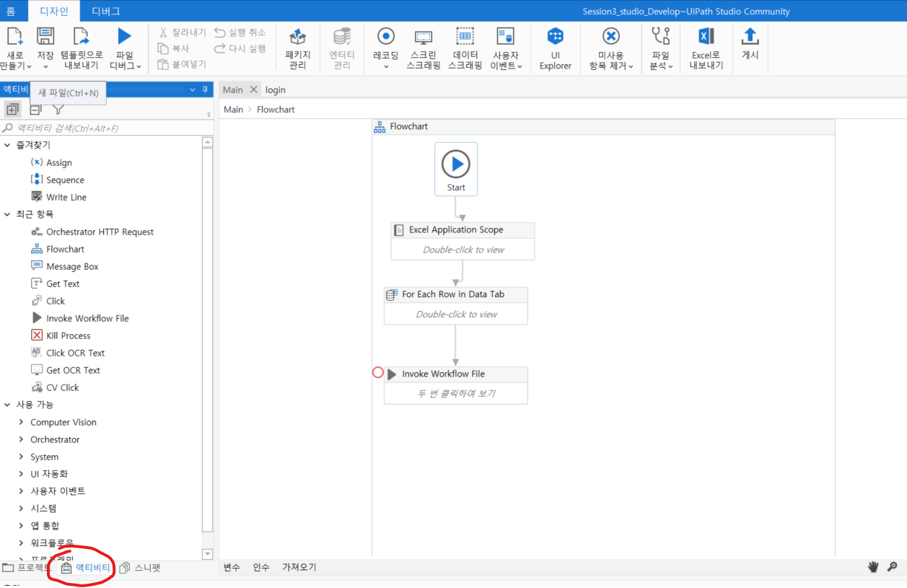This screenshot has height=588, width=907.
Task: Expand the 앱 통합 category
Action: (x=21, y=526)
